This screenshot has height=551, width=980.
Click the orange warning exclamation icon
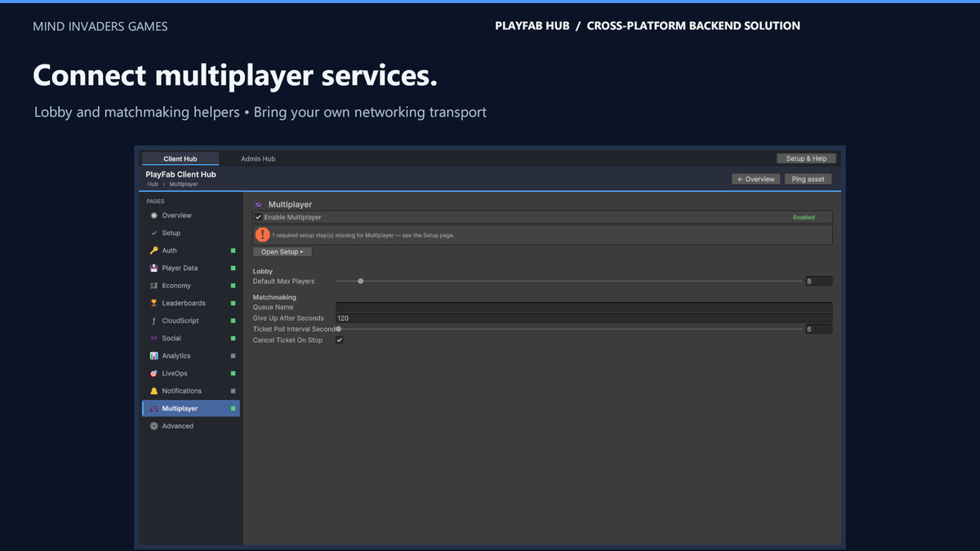(x=262, y=234)
